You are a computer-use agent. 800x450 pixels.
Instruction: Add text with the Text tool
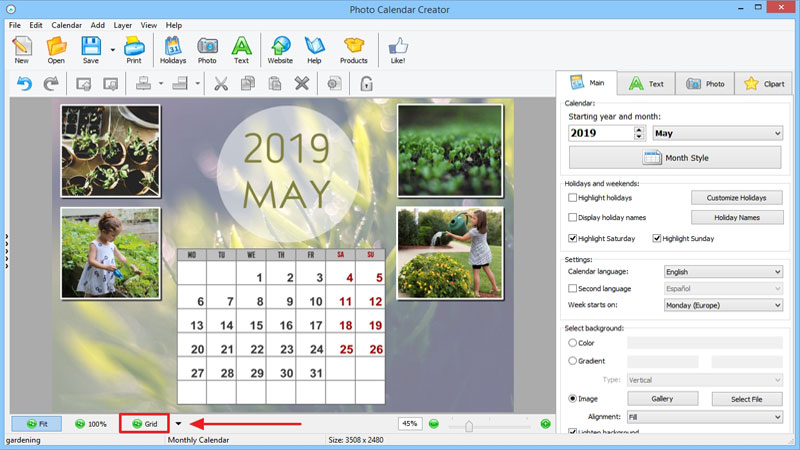(x=241, y=51)
